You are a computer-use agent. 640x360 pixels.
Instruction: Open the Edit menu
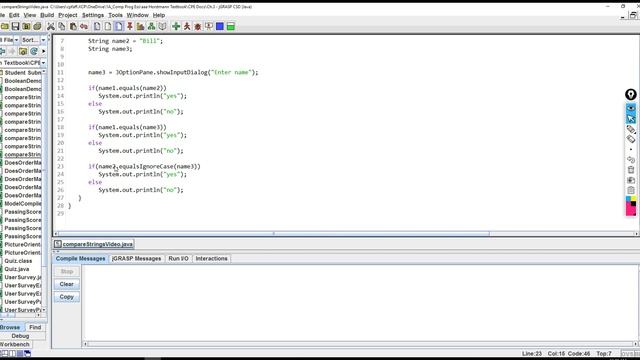click(14, 15)
